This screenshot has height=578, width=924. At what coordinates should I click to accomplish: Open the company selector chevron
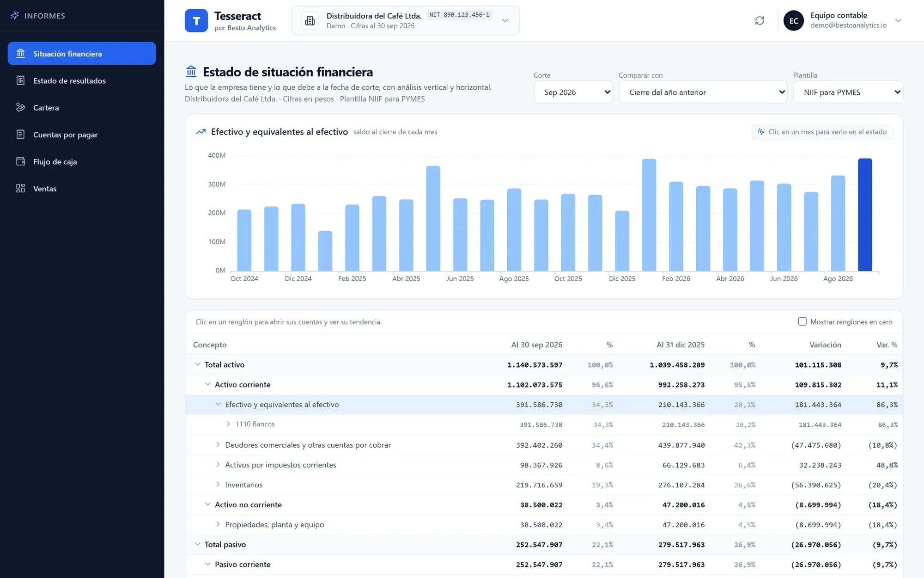pos(505,20)
